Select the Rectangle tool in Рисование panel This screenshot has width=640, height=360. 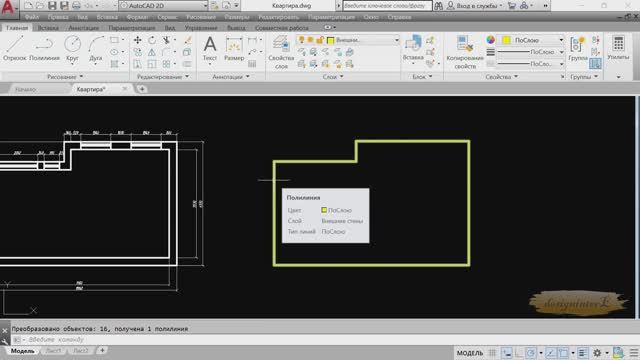pos(114,40)
